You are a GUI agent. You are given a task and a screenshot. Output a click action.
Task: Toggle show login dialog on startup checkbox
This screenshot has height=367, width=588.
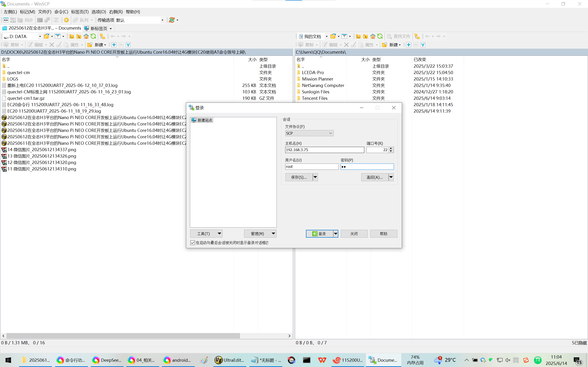pos(193,243)
